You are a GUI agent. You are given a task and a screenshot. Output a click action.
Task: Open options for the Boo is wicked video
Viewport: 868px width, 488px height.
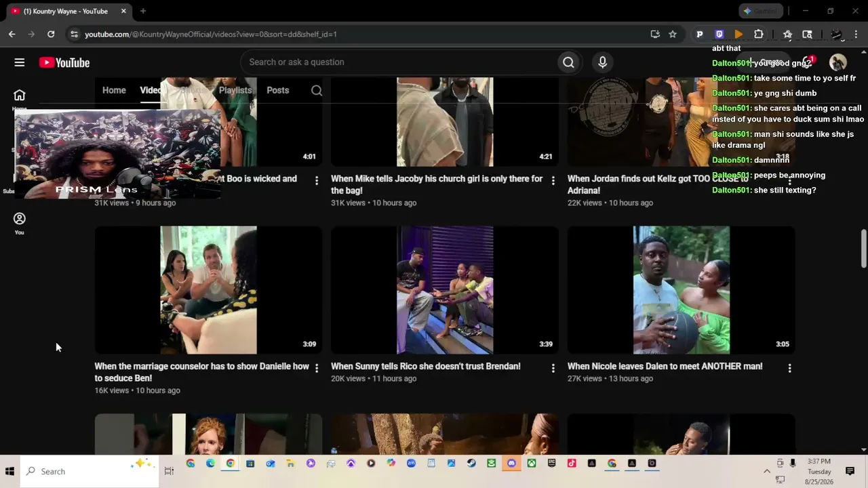[317, 180]
